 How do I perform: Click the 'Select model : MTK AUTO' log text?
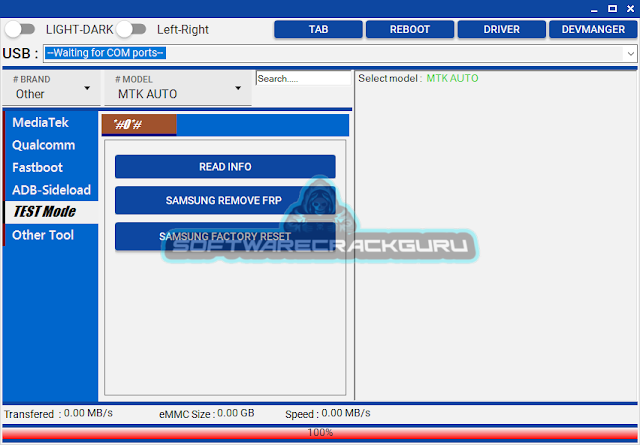click(x=418, y=78)
